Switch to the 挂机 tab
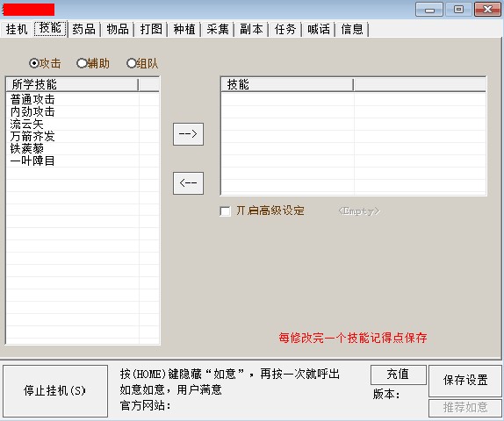The image size is (504, 421). (17, 29)
